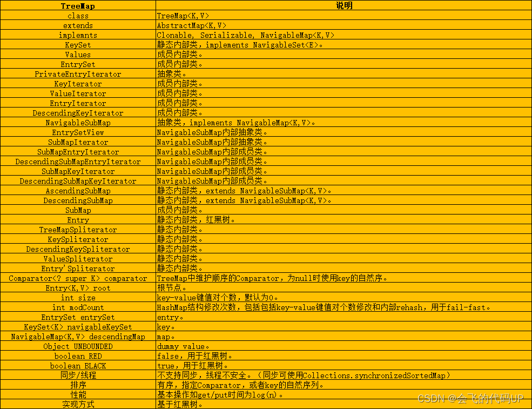Click the 'false，用于红黑树。' cell

tap(344, 356)
